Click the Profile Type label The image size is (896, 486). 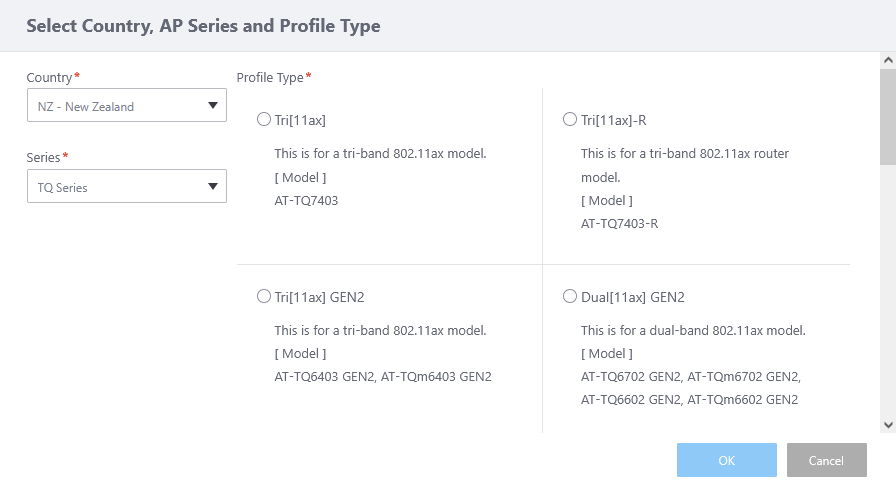click(270, 77)
